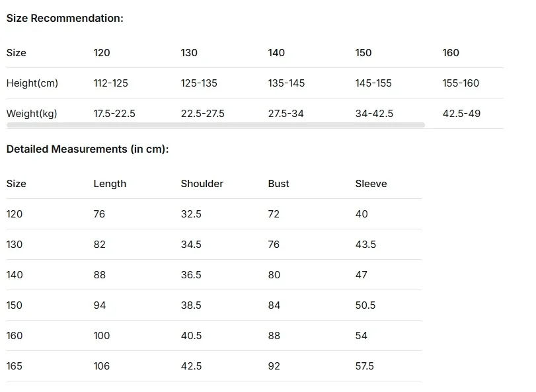Click the Sleeve column header

371,184
